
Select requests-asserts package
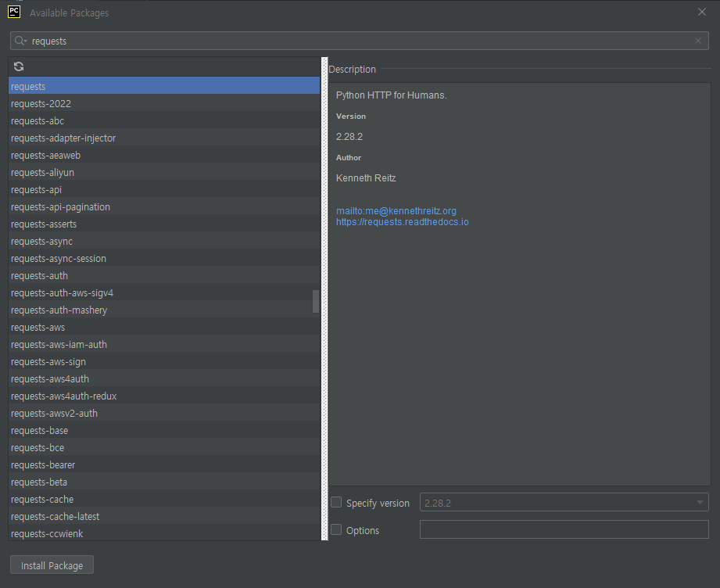pos(164,224)
